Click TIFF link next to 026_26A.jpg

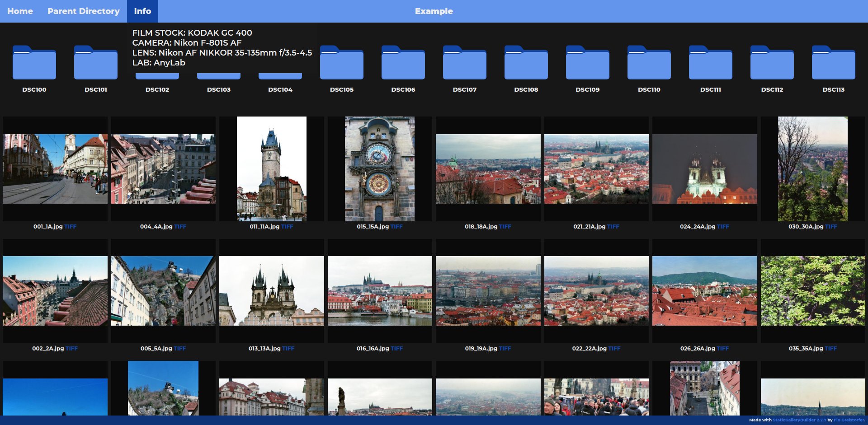click(723, 349)
